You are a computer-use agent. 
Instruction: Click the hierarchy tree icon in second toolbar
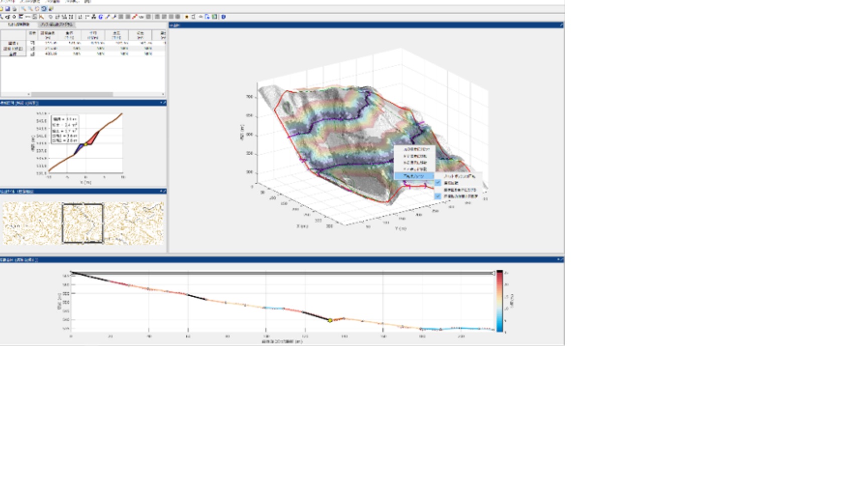tap(94, 17)
